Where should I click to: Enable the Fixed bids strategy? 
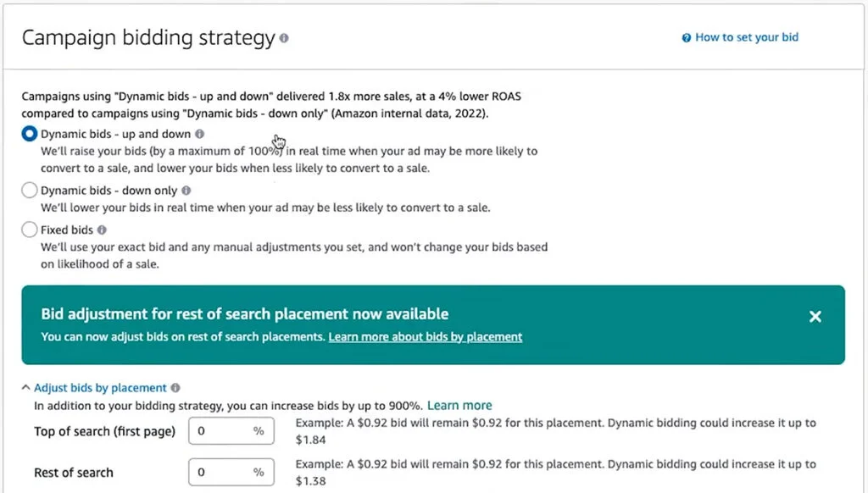click(29, 230)
